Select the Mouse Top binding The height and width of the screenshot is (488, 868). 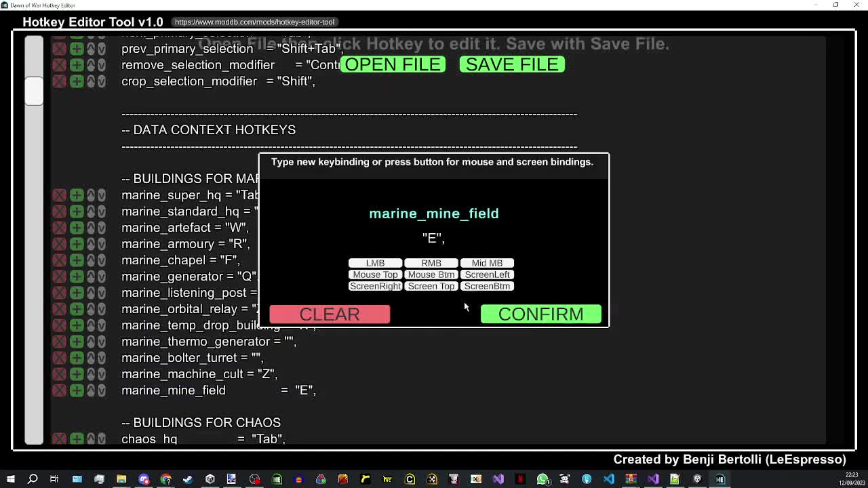375,274
